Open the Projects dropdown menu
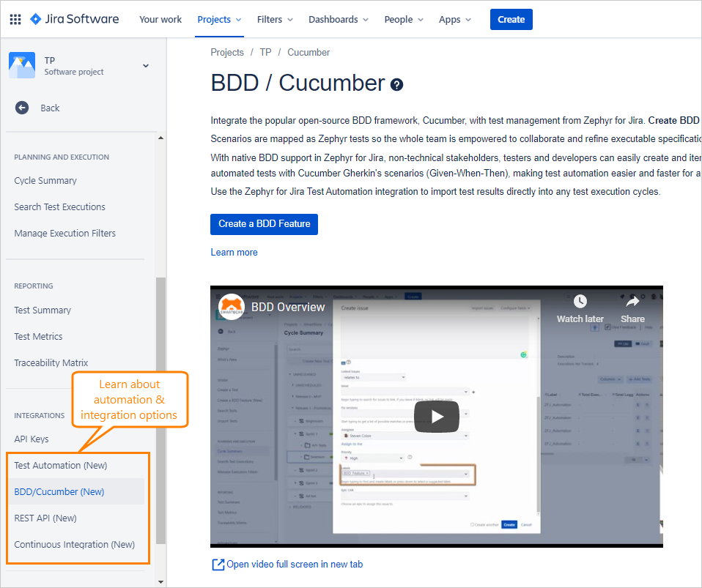 [219, 20]
